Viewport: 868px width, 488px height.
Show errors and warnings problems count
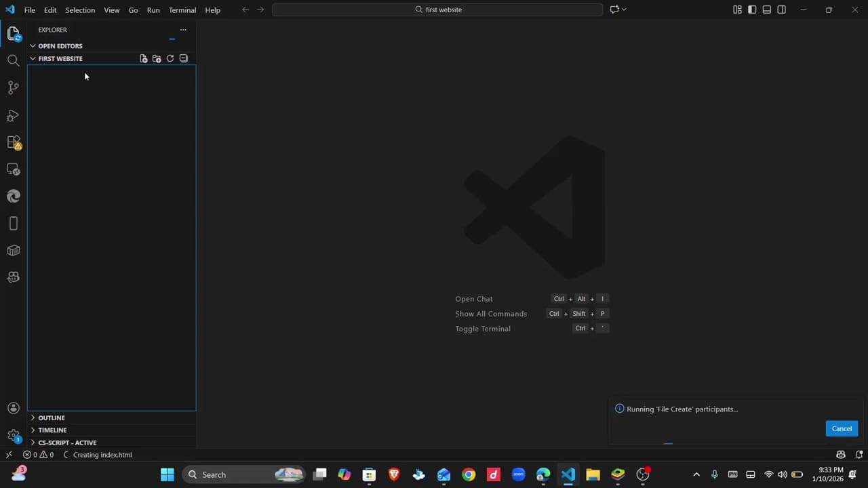38,455
